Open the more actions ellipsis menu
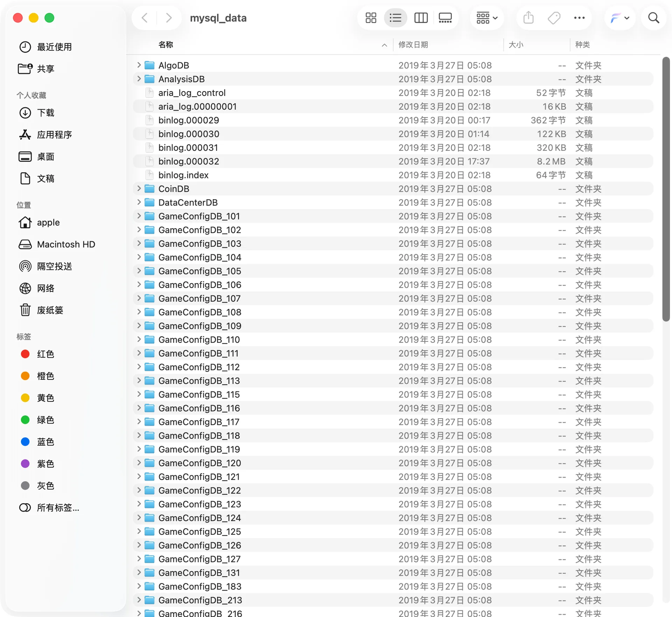 point(579,18)
